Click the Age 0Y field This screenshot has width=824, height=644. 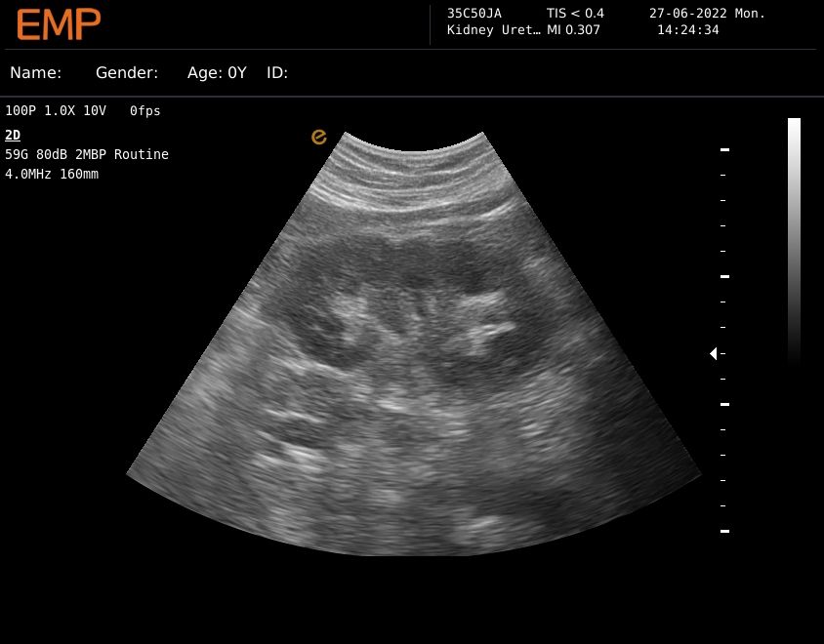click(x=217, y=73)
